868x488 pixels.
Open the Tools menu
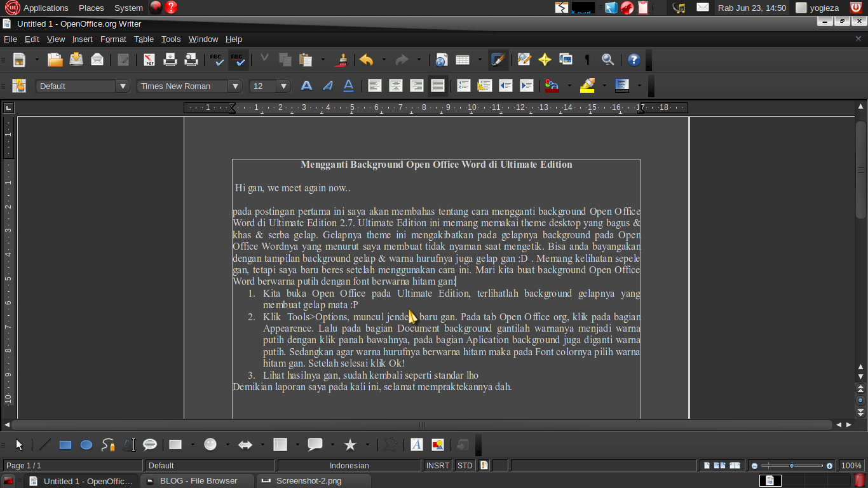[171, 39]
